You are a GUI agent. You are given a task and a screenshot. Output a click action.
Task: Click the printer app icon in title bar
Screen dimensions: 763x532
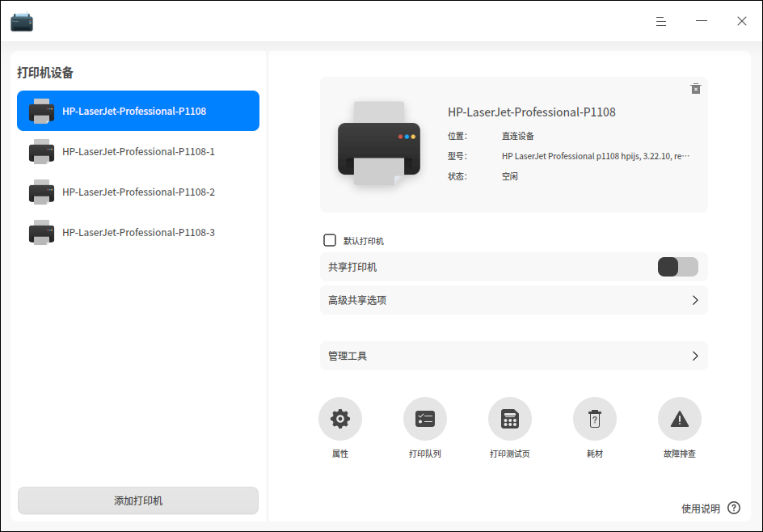tap(22, 22)
